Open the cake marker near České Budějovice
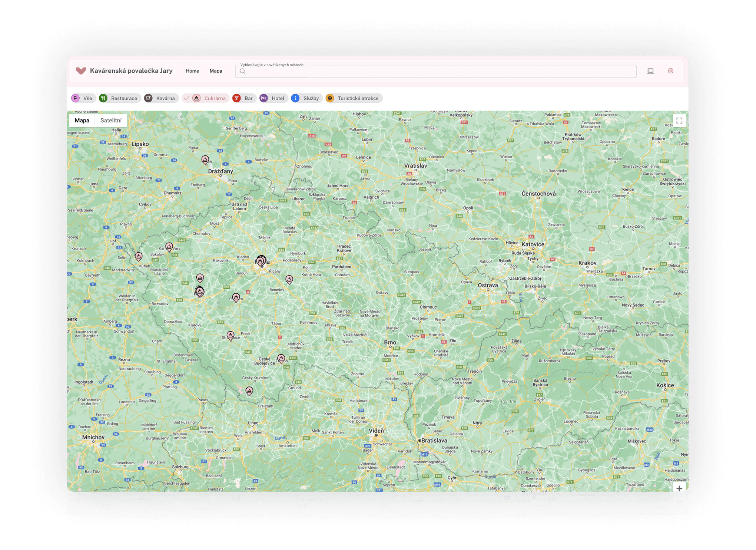The width and height of the screenshot is (756, 550). point(281,359)
